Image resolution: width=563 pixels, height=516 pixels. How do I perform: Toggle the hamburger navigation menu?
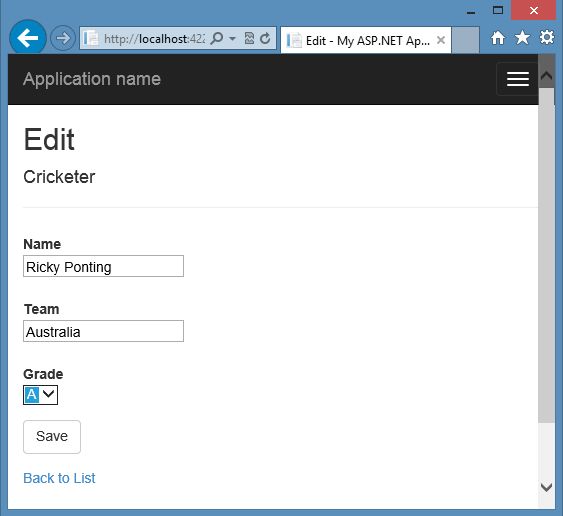[x=517, y=79]
